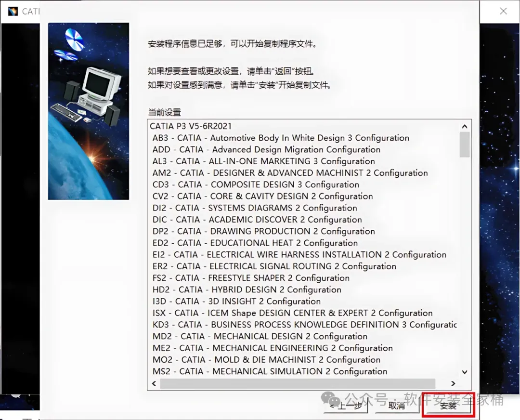Click the horizontal scrollbar's right arrow
The height and width of the screenshot is (420, 520).
point(453,383)
